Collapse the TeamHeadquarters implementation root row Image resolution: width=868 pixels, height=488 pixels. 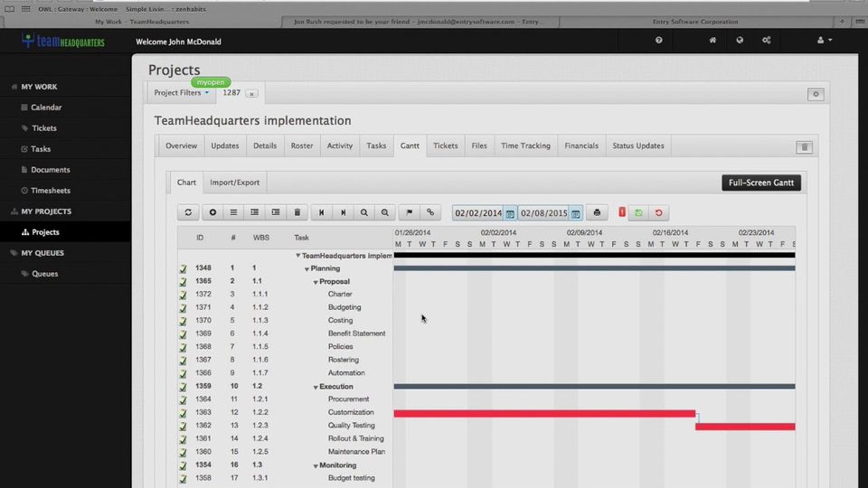(x=297, y=256)
